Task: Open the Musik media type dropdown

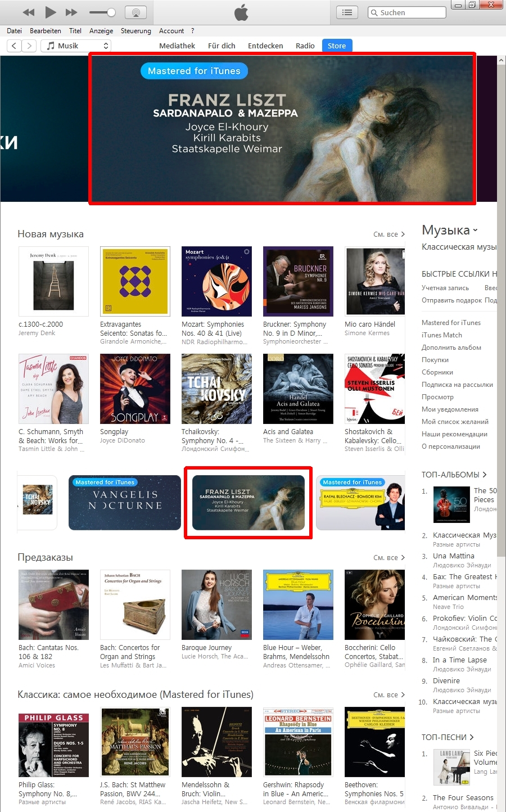Action: 76,46
